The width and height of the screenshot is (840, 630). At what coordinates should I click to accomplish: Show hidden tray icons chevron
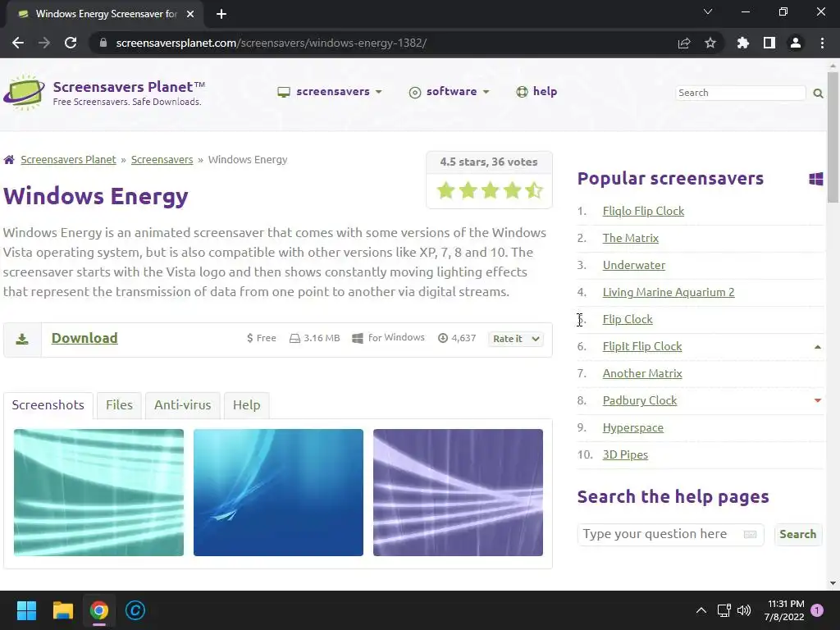coord(701,610)
